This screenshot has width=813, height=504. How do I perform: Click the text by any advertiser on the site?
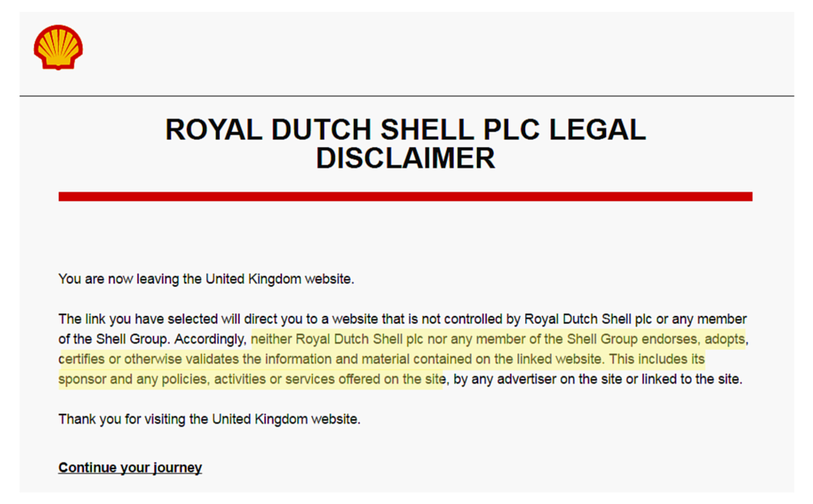click(x=537, y=379)
